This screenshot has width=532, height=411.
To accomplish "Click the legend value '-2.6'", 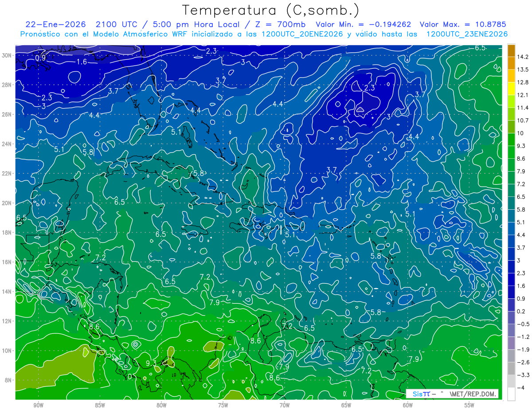I will 522,362.
